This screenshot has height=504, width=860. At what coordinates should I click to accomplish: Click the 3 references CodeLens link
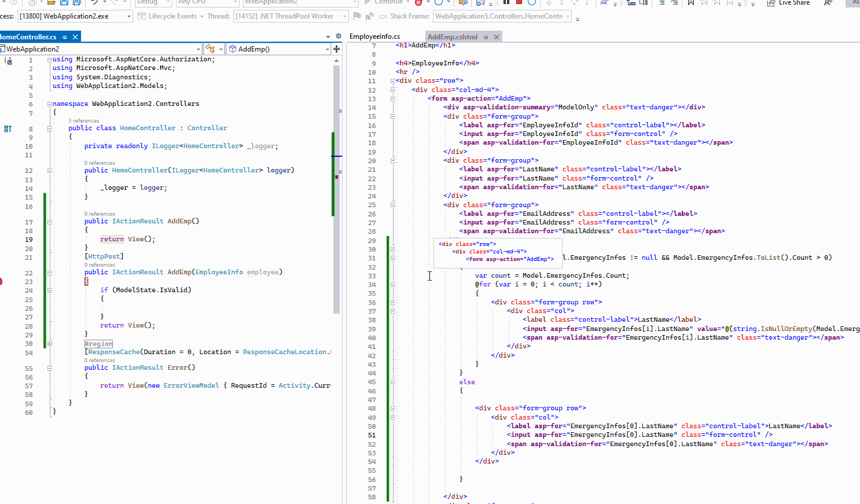84,121
